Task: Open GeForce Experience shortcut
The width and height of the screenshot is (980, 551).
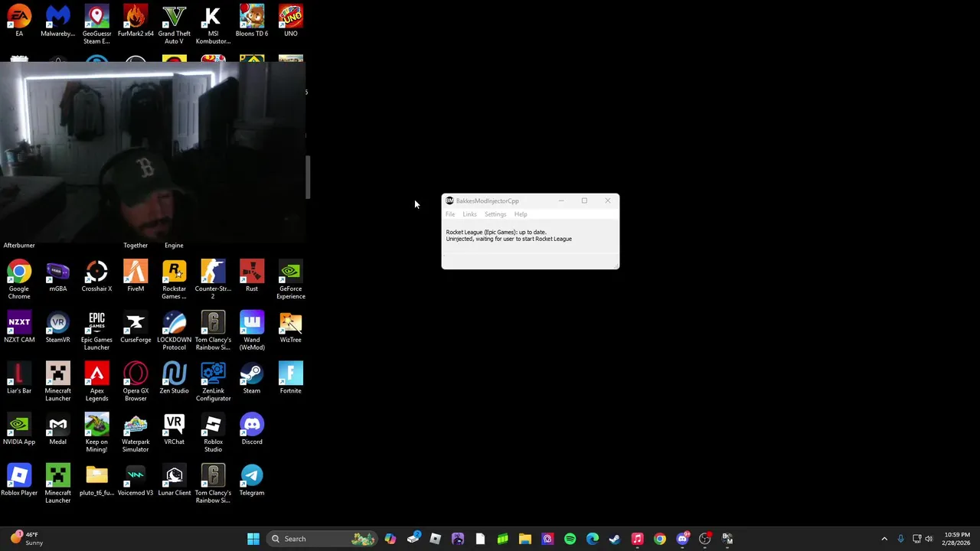Action: [291, 279]
